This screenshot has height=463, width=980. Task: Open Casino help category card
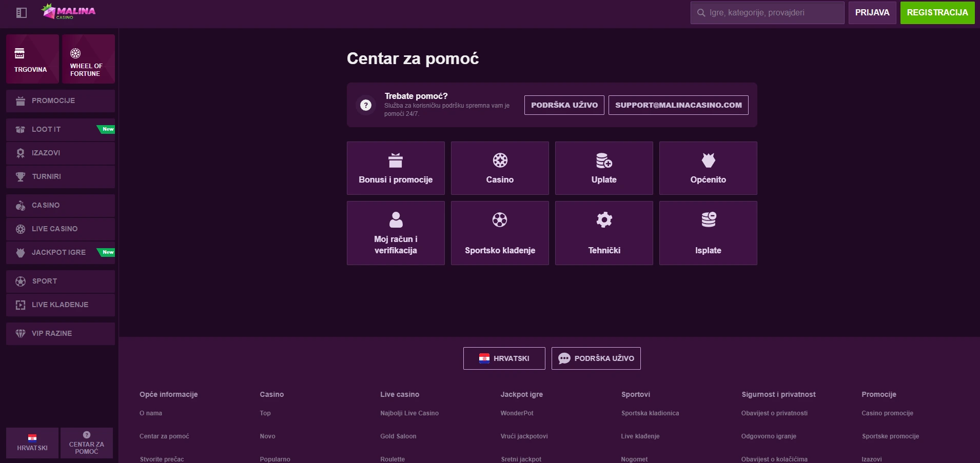click(x=500, y=168)
